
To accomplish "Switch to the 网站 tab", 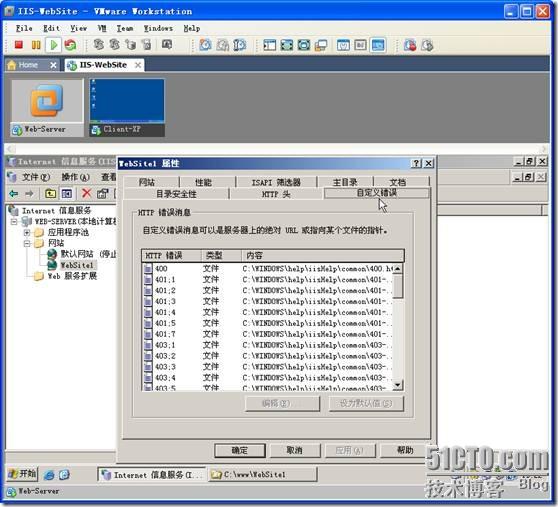I will [147, 182].
